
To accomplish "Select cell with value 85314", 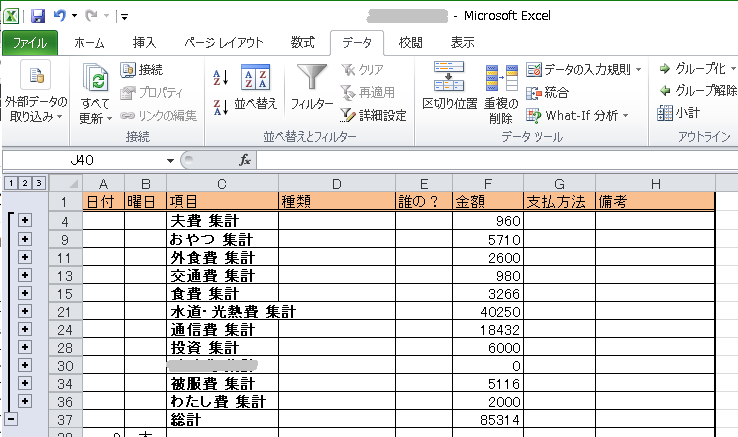I will (488, 419).
